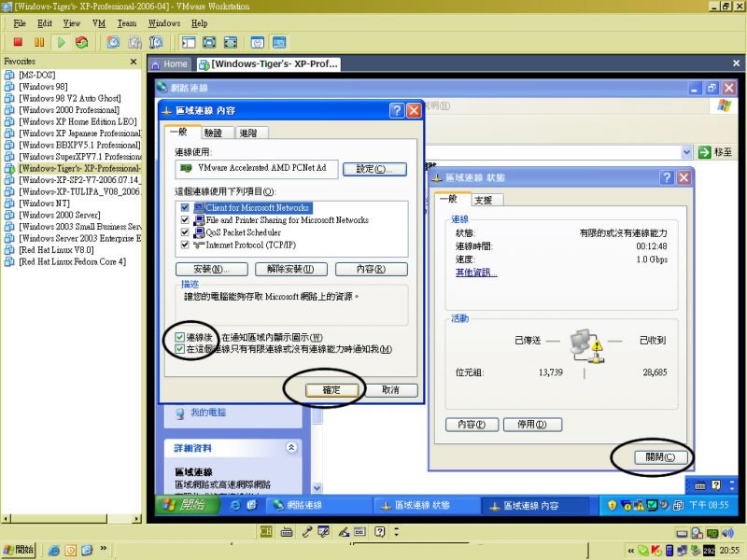Click the 其他資訊... link

[476, 273]
